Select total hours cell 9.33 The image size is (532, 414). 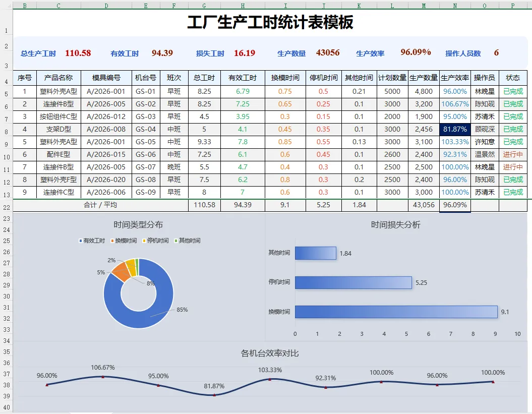pyautogui.click(x=204, y=142)
